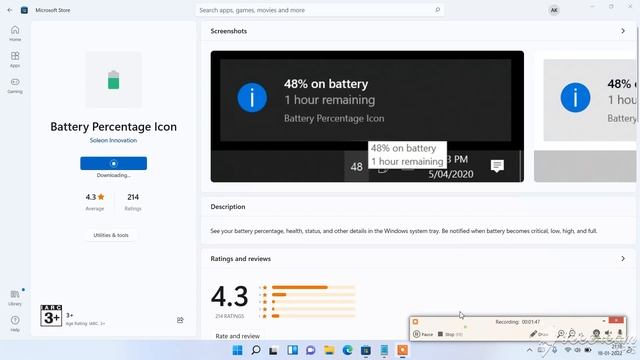Click the 4-star rating bar
Viewport: 640px width, 360px height.
point(313,295)
